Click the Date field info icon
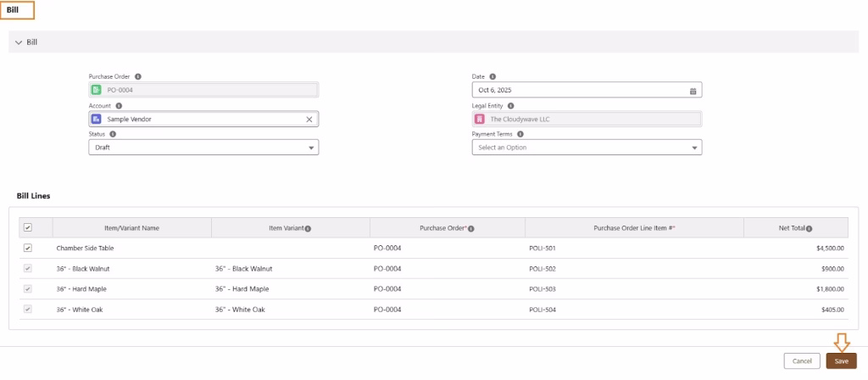 [x=492, y=76]
